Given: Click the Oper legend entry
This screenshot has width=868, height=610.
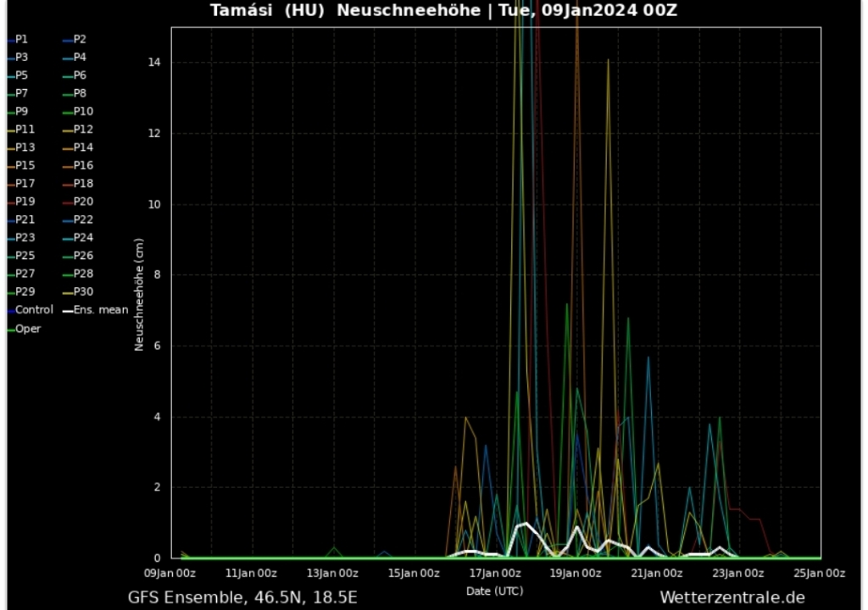Looking at the screenshot, I should pyautogui.click(x=27, y=329).
